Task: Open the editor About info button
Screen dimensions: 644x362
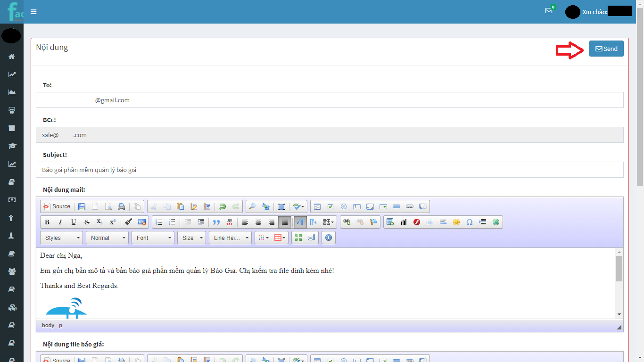Action: pos(329,238)
